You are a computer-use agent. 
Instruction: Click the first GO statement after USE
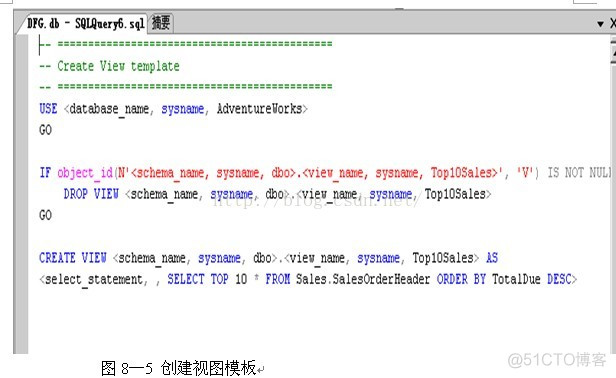(x=46, y=130)
